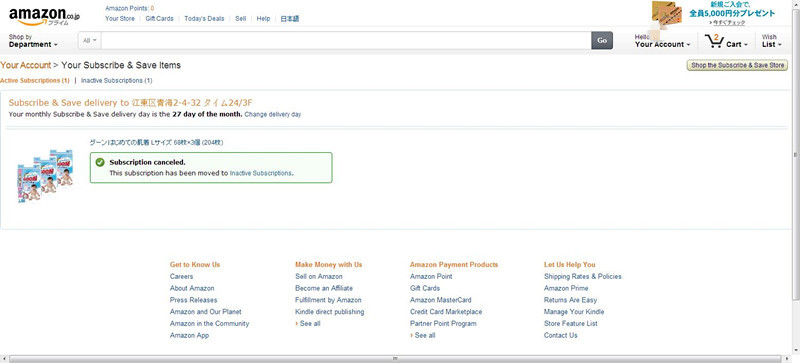Open the Help link
This screenshot has width=800, height=363.
pyautogui.click(x=263, y=18)
